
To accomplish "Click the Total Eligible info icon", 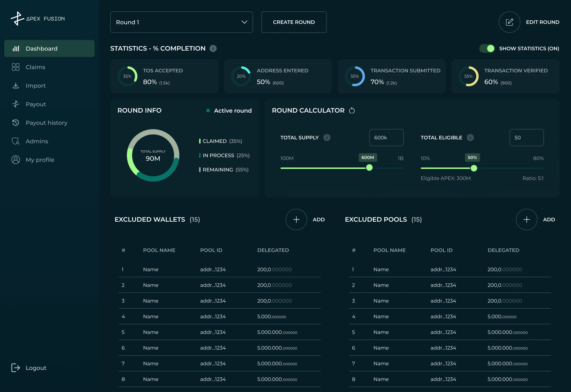I will click(x=470, y=138).
